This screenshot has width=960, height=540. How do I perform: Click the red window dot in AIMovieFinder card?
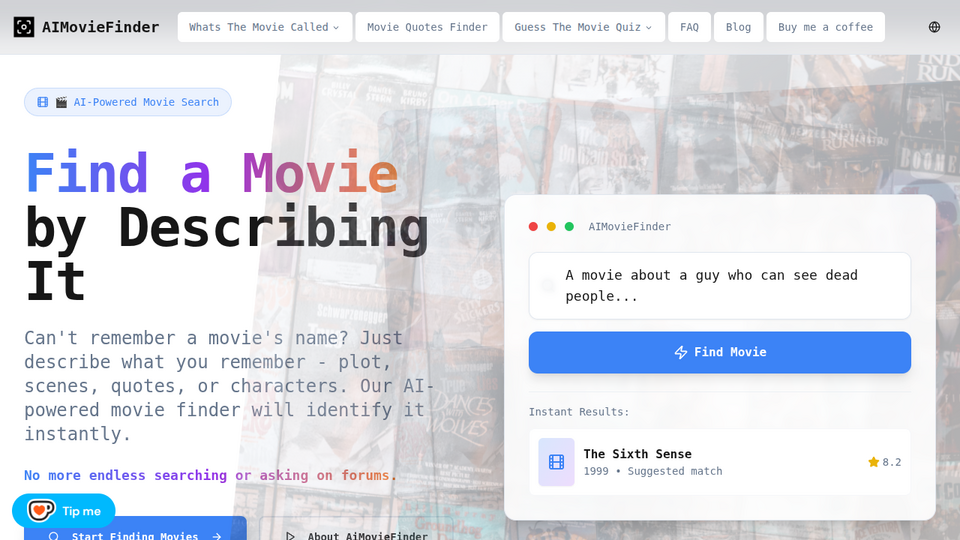(x=533, y=227)
